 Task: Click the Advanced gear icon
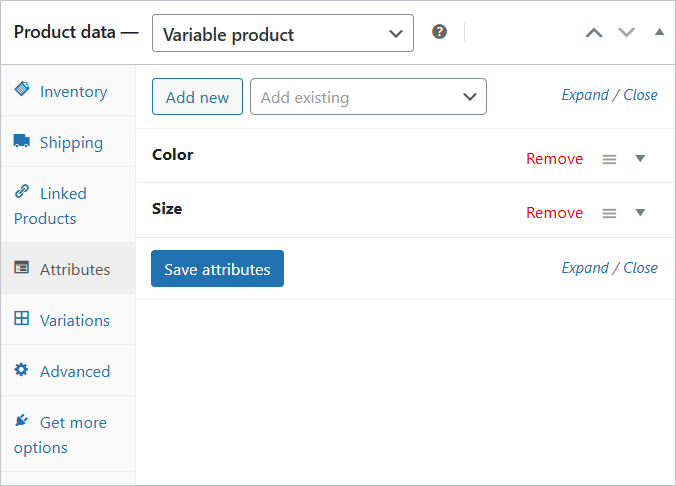click(x=21, y=370)
